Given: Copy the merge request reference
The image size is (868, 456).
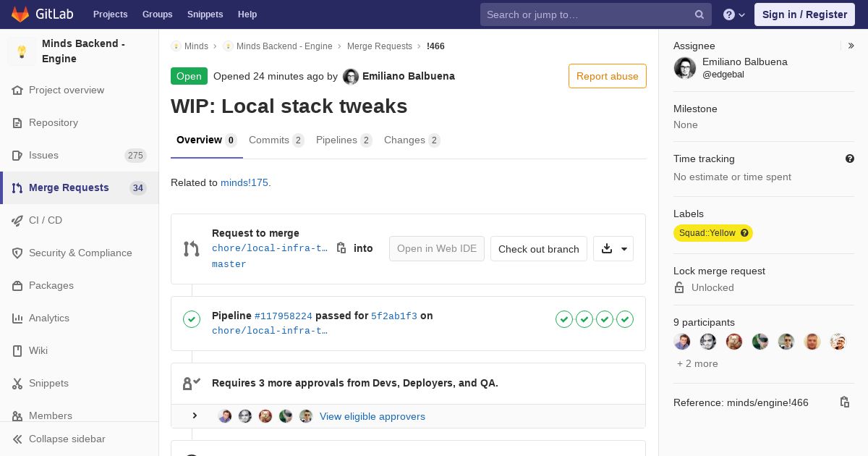Looking at the screenshot, I should 844,402.
